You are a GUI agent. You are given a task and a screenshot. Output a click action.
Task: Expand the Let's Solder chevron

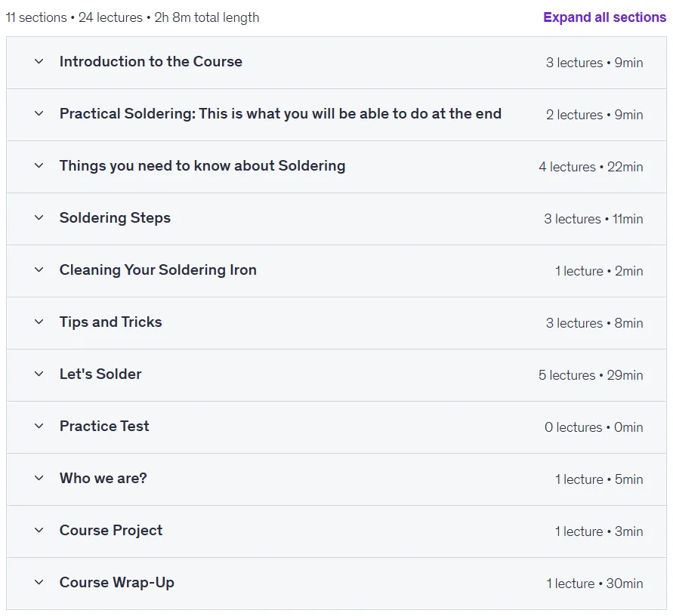pos(39,374)
